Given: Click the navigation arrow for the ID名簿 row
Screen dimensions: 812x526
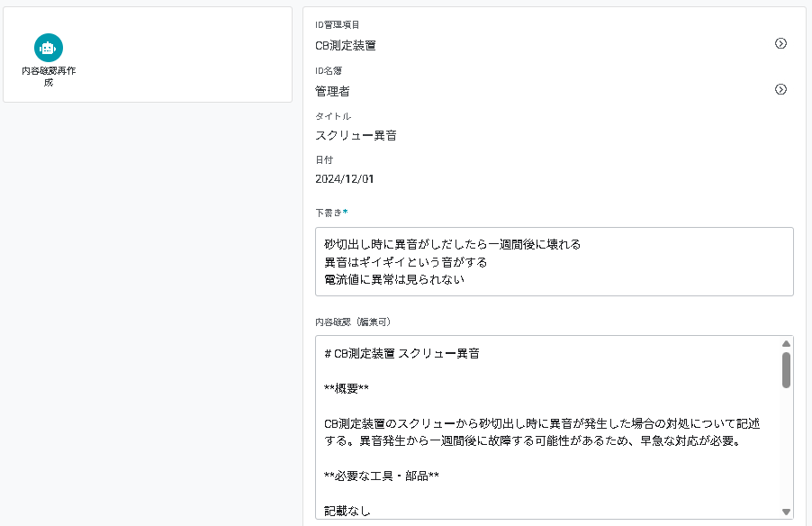Looking at the screenshot, I should pos(781,89).
